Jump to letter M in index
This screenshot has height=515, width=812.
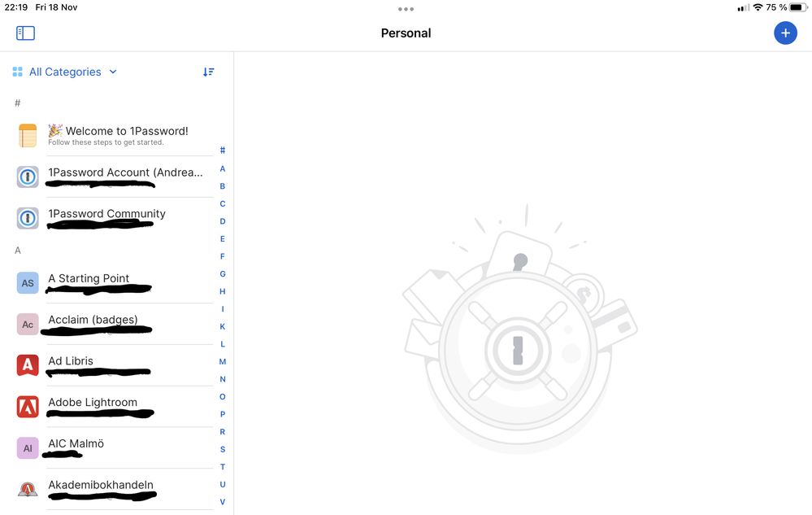pyautogui.click(x=223, y=361)
